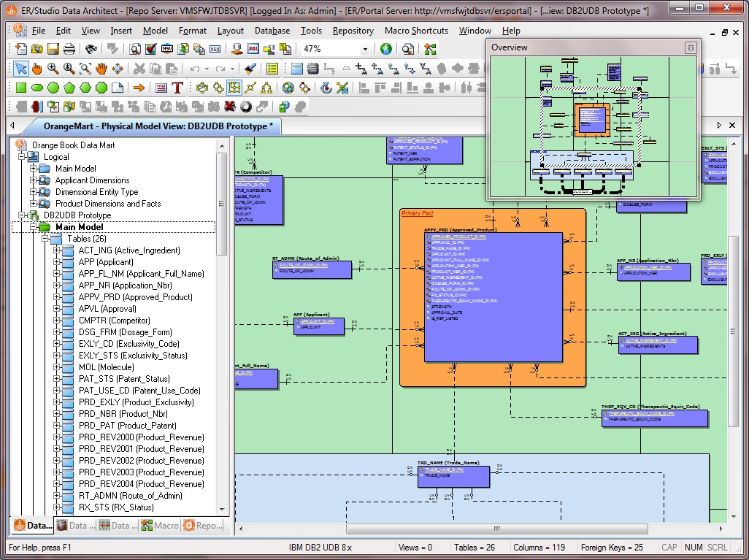Open the Macro Shortcuts menu
This screenshot has height=560, width=749.
(416, 31)
